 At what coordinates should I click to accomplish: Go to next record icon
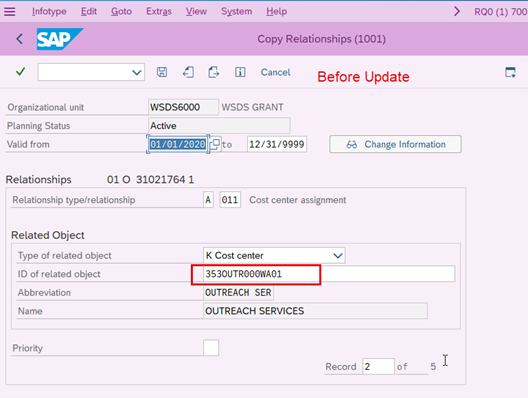point(213,72)
